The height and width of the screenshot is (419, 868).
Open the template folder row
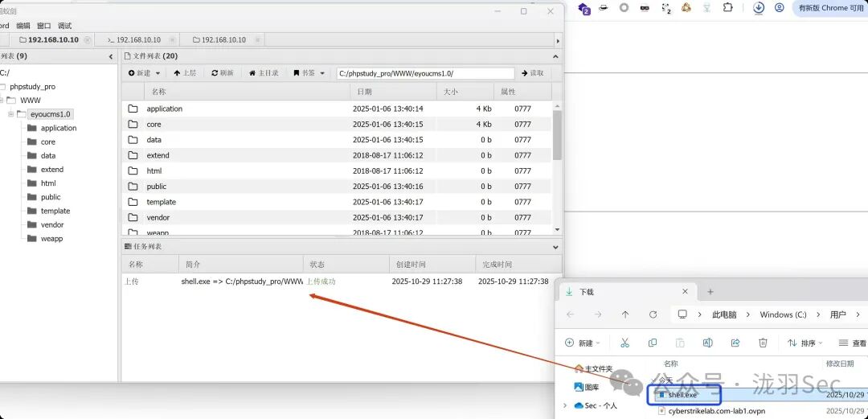337,202
